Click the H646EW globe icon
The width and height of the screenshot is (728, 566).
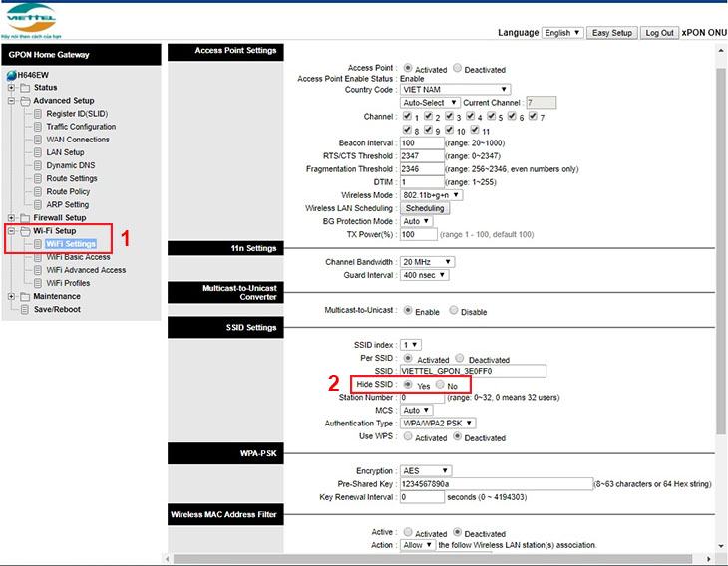[x=12, y=75]
